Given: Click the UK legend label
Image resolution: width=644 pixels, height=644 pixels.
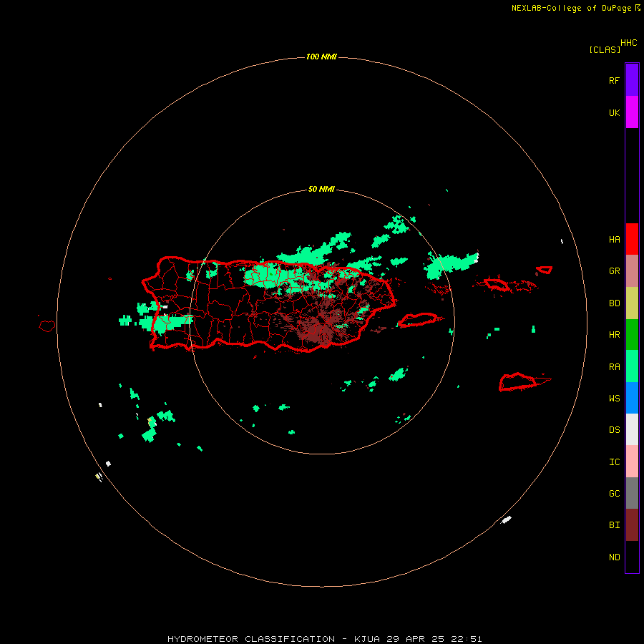Looking at the screenshot, I should (614, 113).
